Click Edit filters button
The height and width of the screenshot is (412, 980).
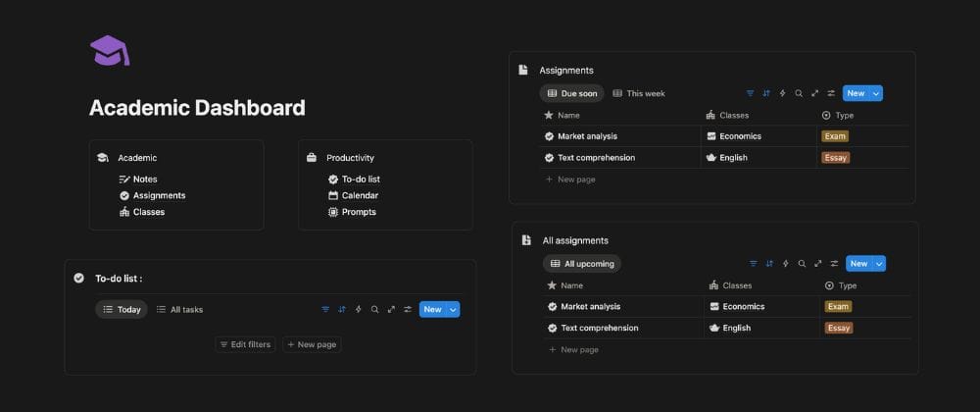click(x=245, y=344)
